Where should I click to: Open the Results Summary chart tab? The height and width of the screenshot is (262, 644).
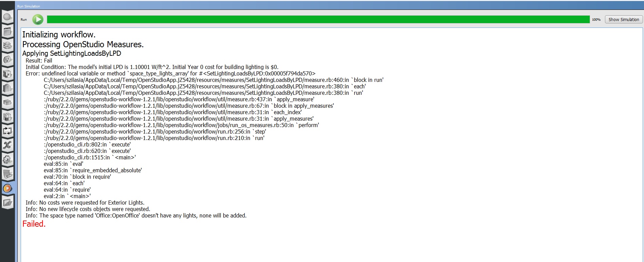(7, 203)
